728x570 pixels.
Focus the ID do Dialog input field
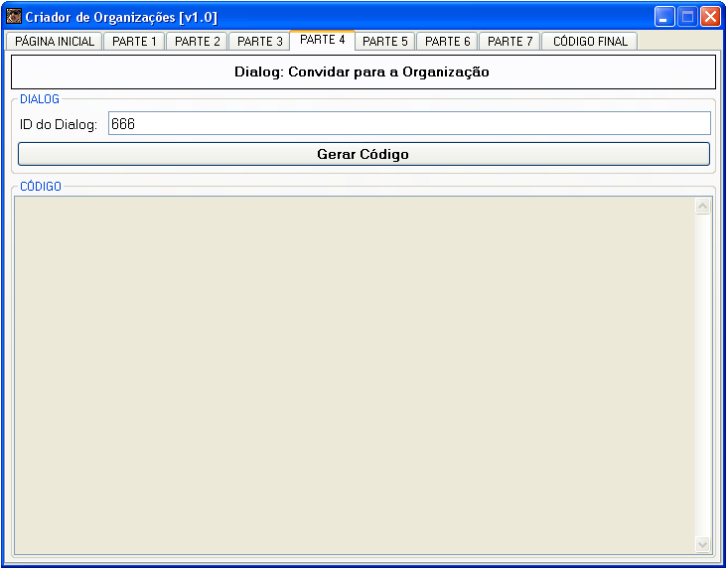[409, 123]
